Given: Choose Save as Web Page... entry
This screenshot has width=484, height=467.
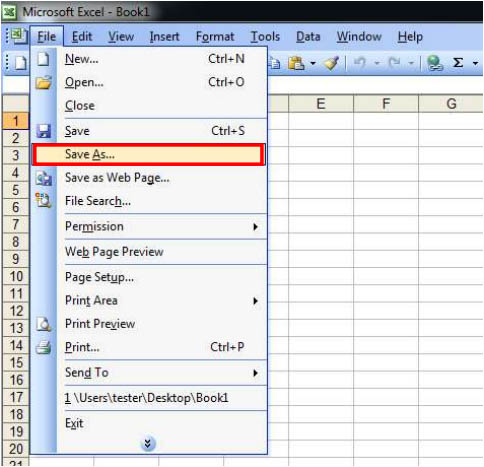Looking at the screenshot, I should 149,178.
